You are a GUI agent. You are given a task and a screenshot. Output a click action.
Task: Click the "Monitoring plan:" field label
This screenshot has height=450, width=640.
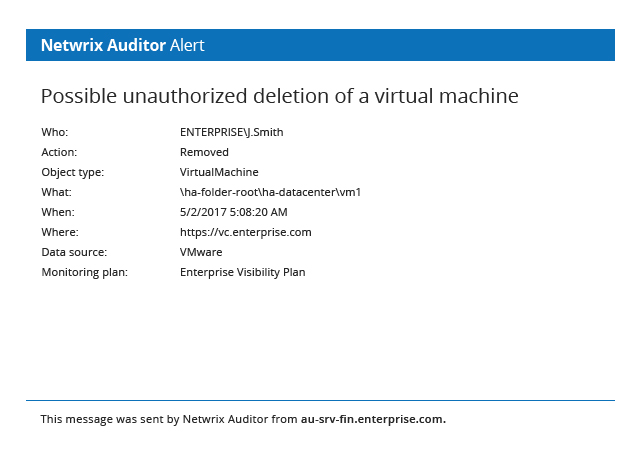point(84,272)
